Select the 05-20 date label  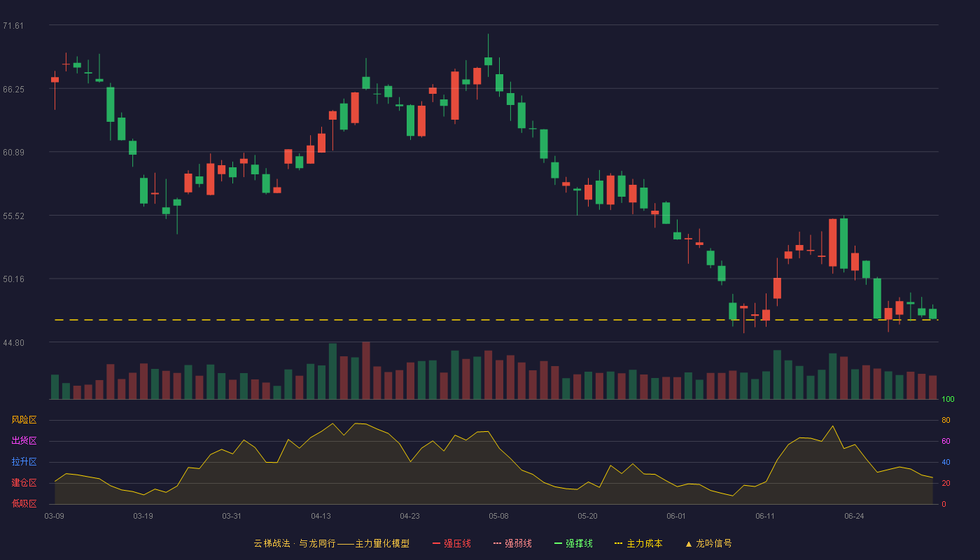click(x=587, y=516)
